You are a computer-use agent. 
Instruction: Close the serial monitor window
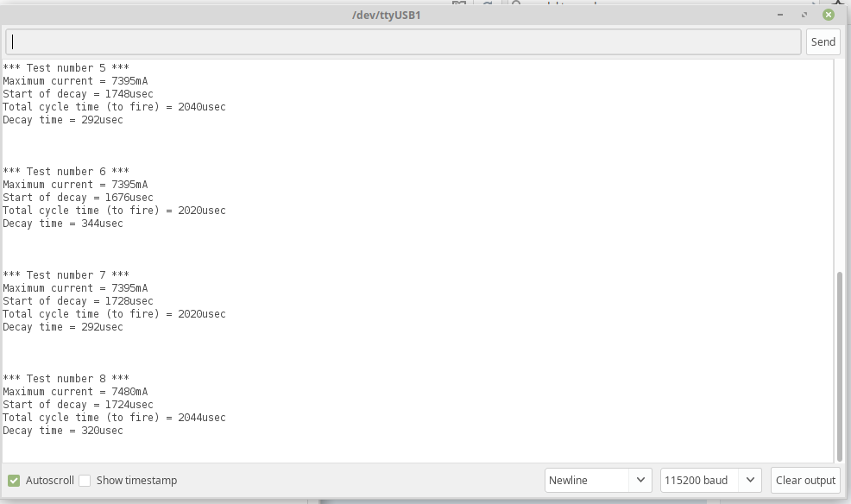[829, 15]
